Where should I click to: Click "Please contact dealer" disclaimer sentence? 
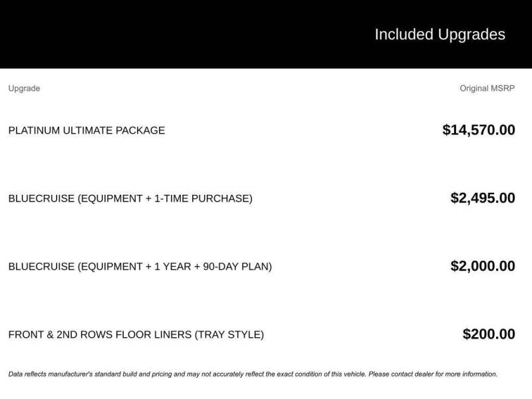click(433, 374)
